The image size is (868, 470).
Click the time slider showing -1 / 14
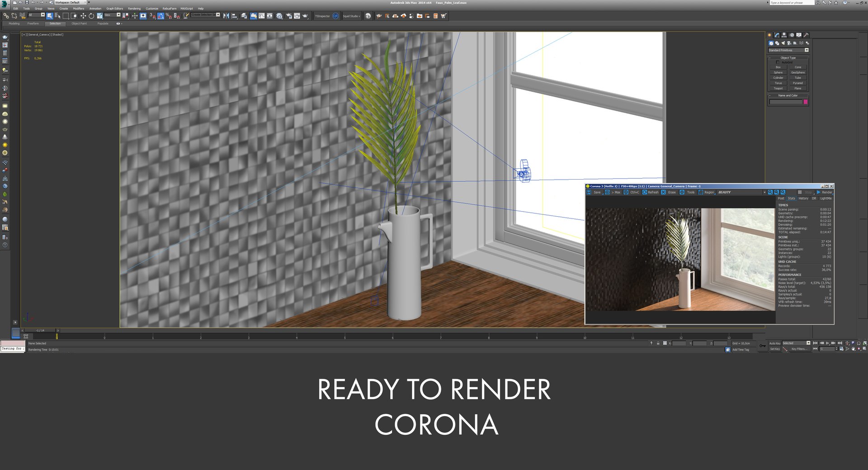(41, 331)
